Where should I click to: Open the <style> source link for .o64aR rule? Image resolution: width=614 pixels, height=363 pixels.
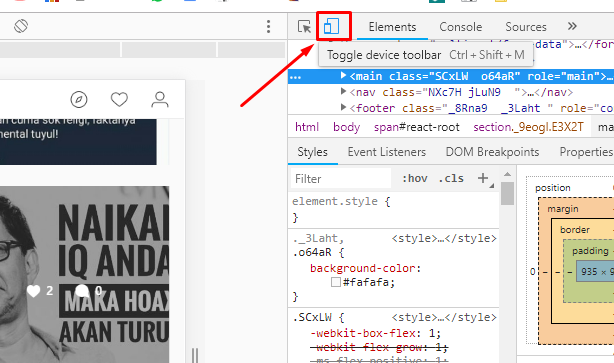click(x=444, y=238)
